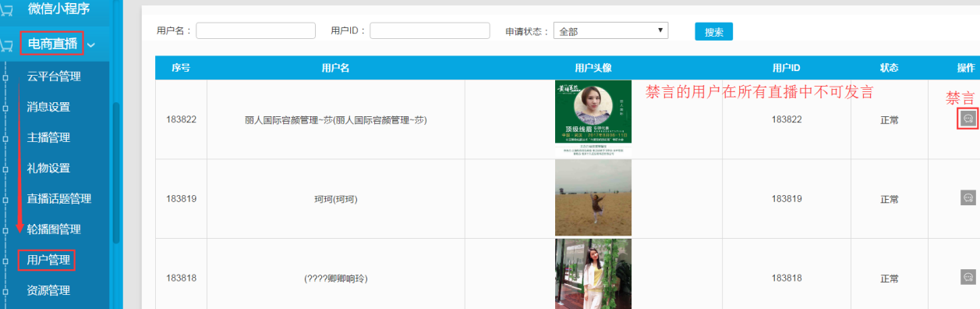Collapse the 电商直播 menu chevron
Viewport: 980px width, 309px height.
coord(91,45)
